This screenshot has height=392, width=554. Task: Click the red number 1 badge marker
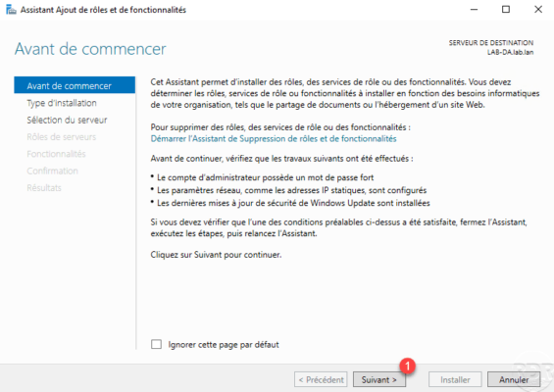[407, 366]
